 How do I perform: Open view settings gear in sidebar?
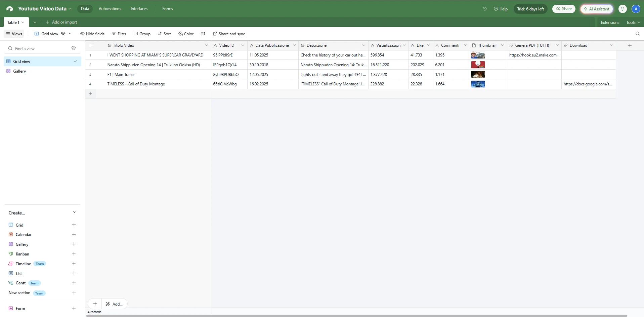pyautogui.click(x=74, y=48)
